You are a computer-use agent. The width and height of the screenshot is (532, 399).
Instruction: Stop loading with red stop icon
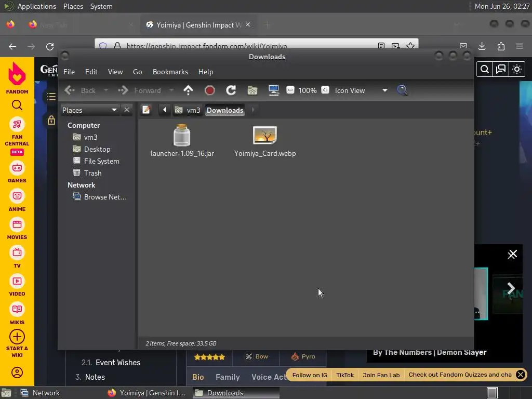210,90
